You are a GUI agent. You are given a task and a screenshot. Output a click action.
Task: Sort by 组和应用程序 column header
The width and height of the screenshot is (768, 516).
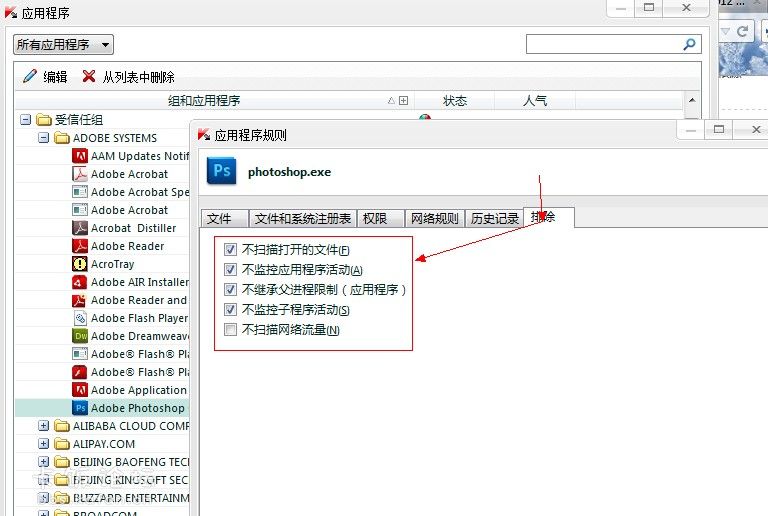215,101
